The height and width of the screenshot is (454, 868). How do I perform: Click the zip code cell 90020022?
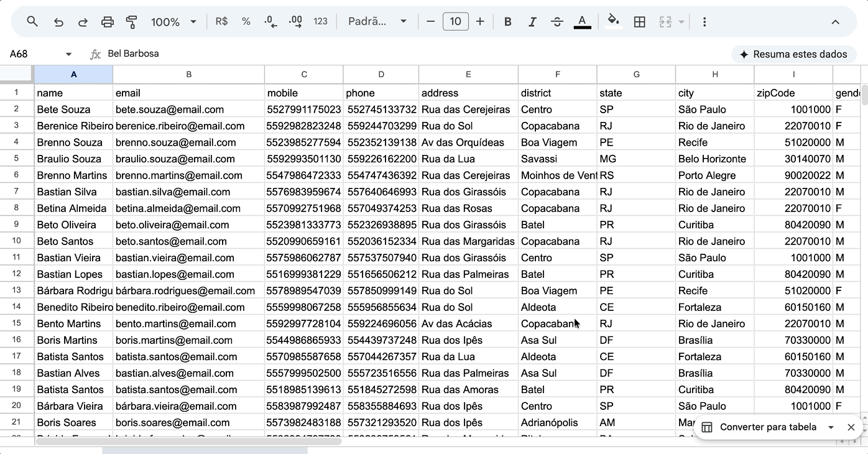point(793,175)
